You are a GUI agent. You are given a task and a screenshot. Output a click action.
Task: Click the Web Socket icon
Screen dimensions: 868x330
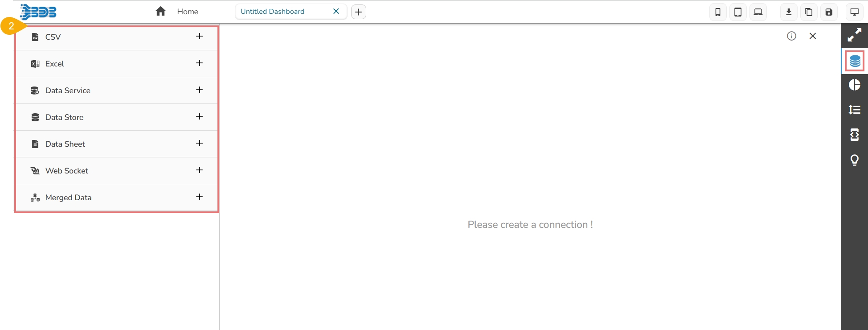tap(35, 171)
